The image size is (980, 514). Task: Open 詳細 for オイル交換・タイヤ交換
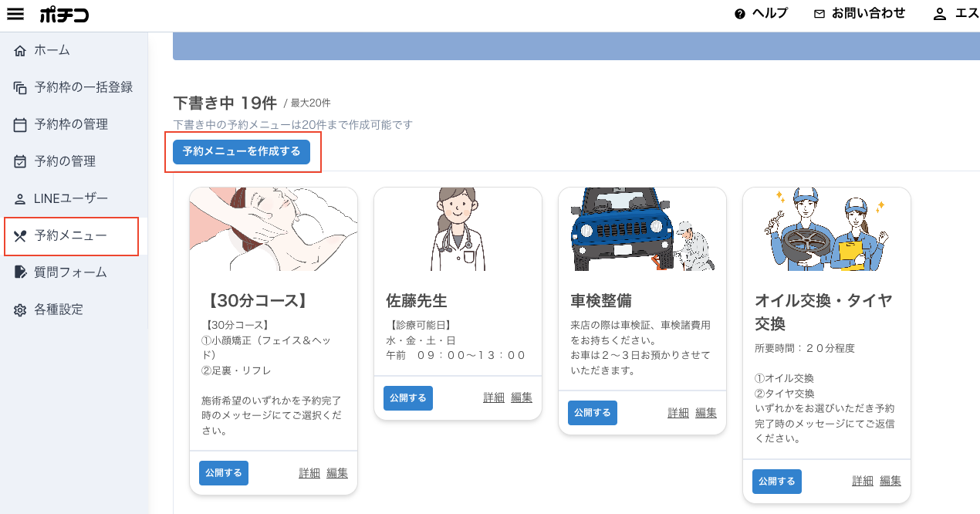click(863, 482)
